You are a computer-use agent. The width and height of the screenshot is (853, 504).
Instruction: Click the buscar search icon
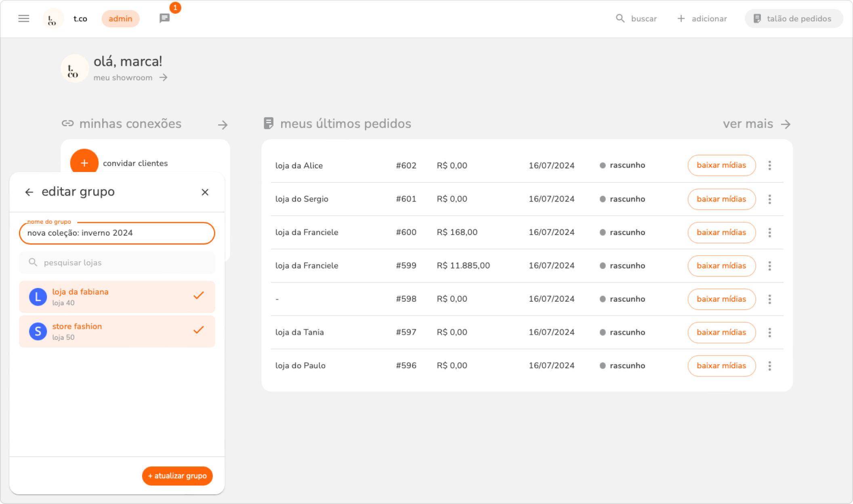pyautogui.click(x=620, y=19)
